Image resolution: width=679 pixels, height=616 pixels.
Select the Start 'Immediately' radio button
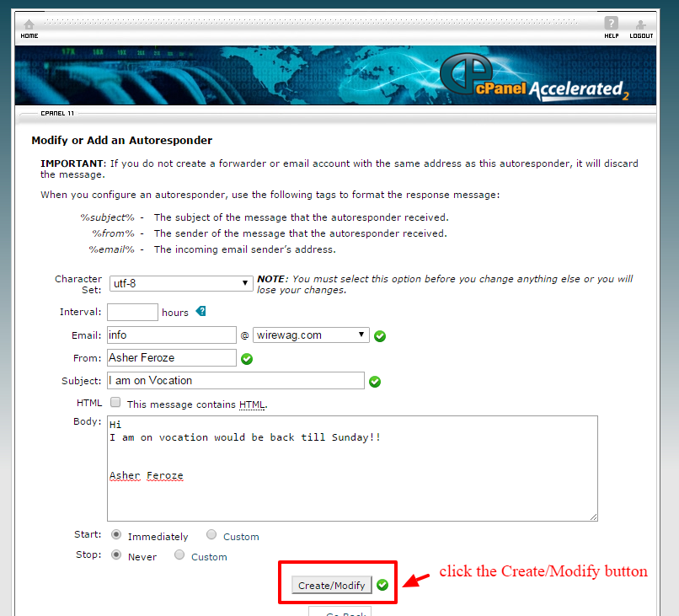pyautogui.click(x=116, y=535)
